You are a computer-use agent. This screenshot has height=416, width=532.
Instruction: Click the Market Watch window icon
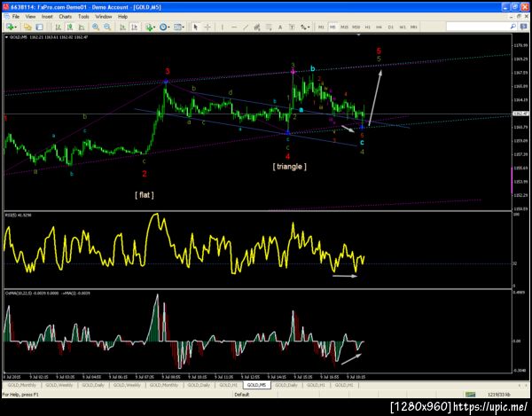39,27
